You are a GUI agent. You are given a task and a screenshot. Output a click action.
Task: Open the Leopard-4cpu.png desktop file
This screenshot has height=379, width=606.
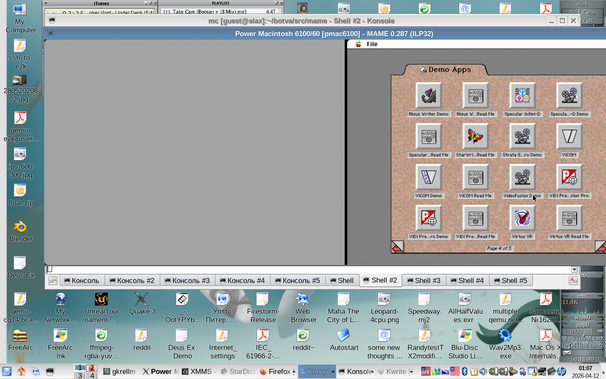(x=383, y=308)
